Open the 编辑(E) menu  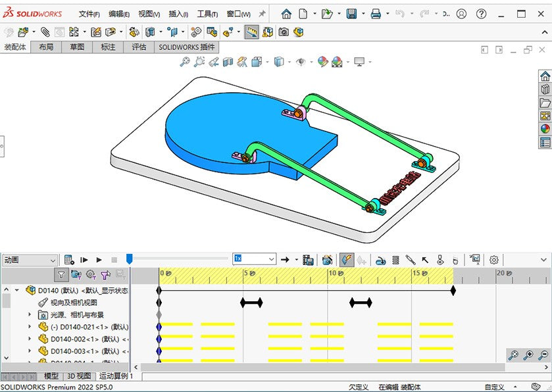(119, 14)
